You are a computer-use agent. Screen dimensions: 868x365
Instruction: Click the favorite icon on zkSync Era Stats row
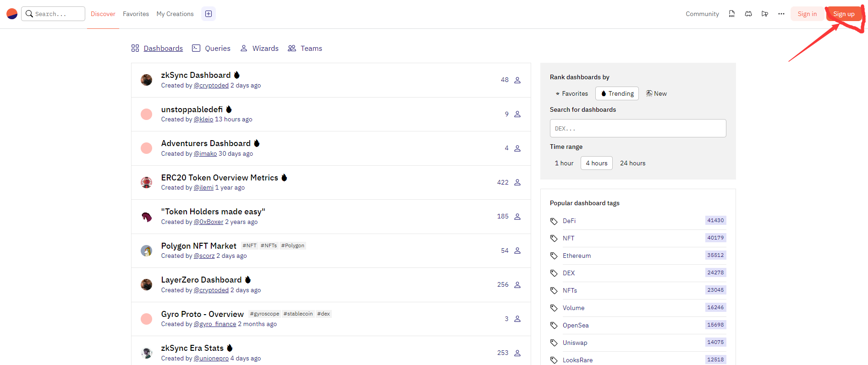(517, 353)
